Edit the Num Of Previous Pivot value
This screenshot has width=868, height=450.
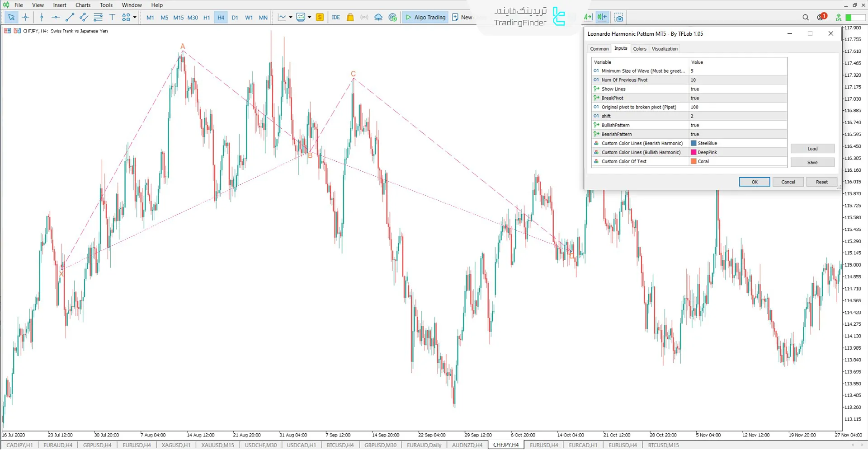point(737,80)
